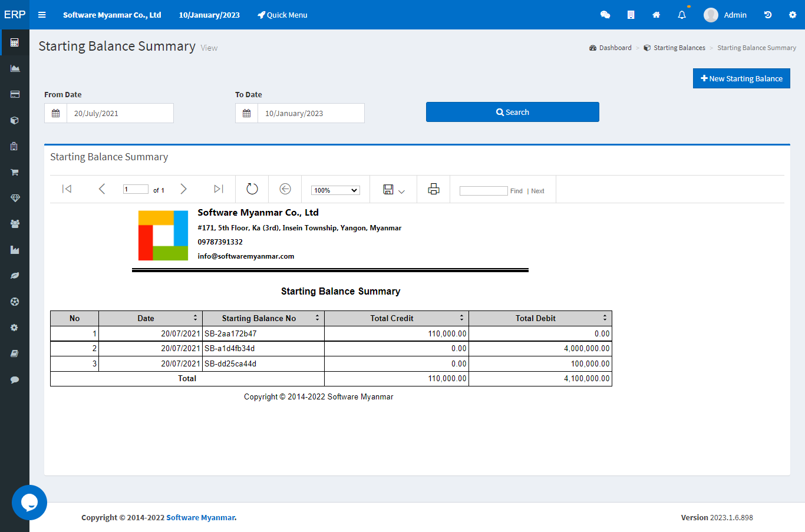Open the area chart sidebar icon
Image resolution: width=805 pixels, height=532 pixels.
(x=15, y=68)
